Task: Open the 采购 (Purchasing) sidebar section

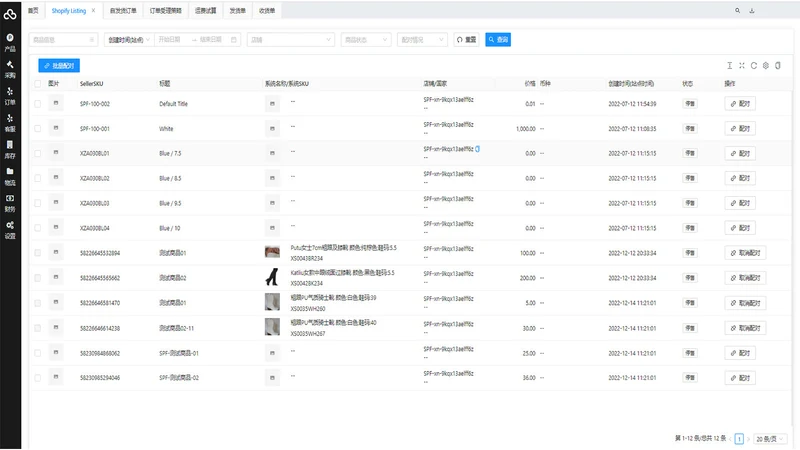Action: tap(10, 69)
